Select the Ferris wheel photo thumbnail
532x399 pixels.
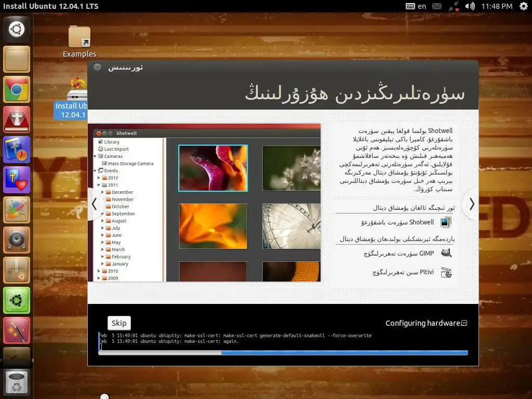291,226
